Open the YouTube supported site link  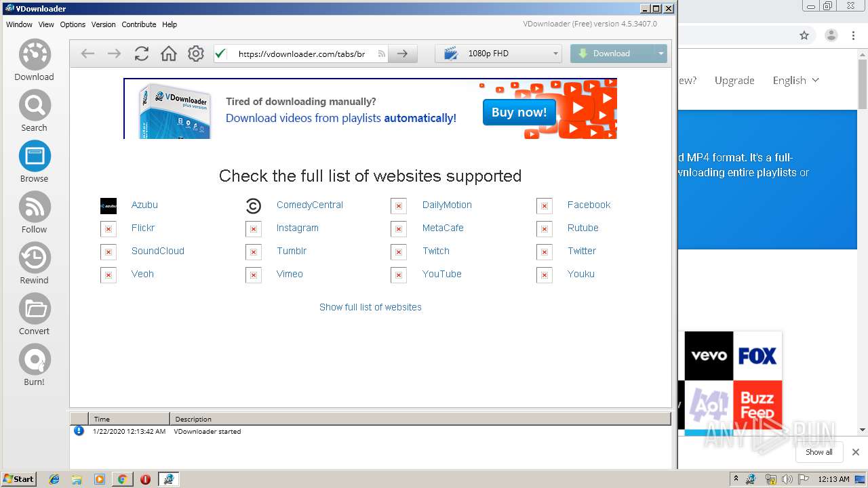[441, 274]
